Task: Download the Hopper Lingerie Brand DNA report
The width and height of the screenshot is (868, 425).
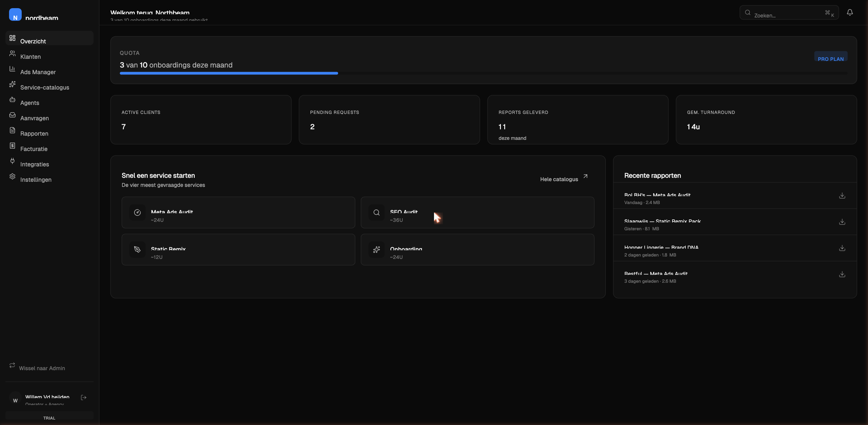Action: point(842,248)
